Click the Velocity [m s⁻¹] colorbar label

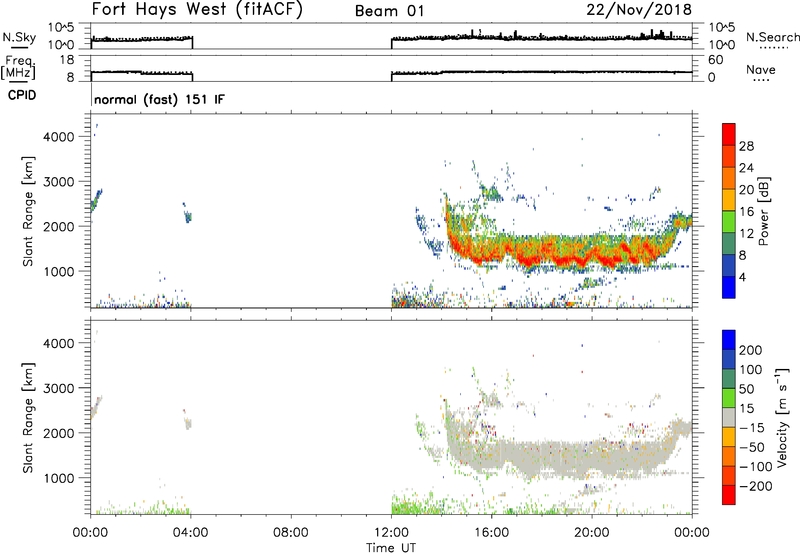point(783,417)
